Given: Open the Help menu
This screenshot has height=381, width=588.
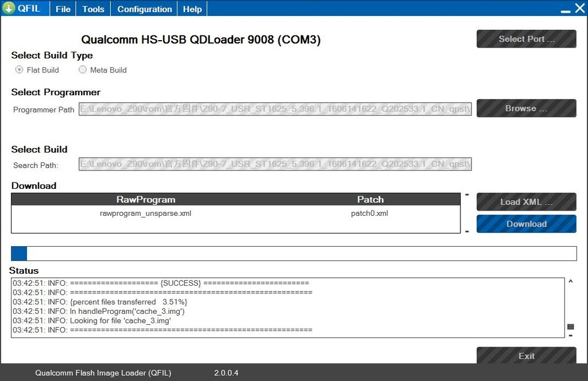Looking at the screenshot, I should 192,9.
